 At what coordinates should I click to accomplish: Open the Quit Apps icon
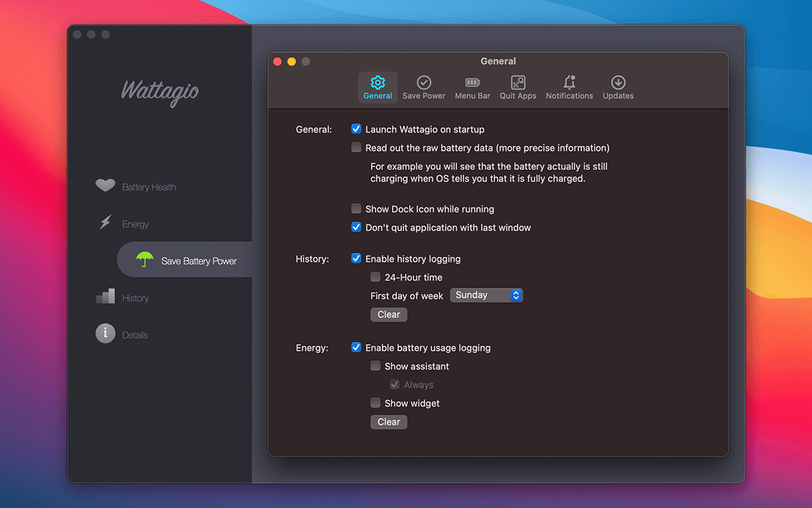518,83
